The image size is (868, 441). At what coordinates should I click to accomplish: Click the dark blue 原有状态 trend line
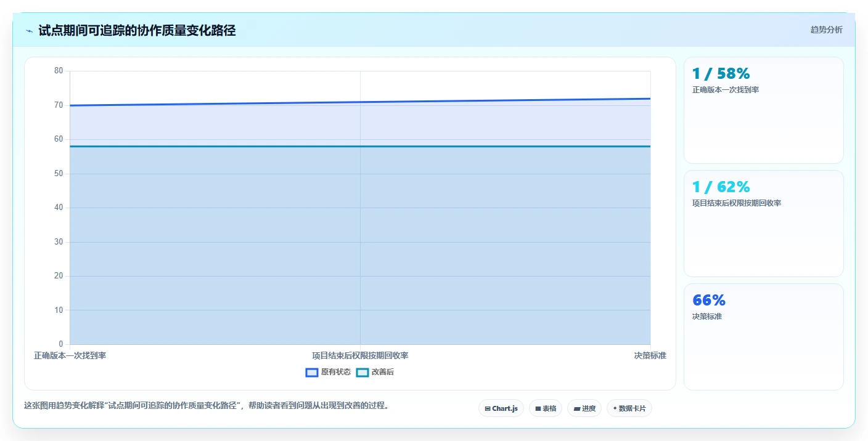(x=360, y=102)
